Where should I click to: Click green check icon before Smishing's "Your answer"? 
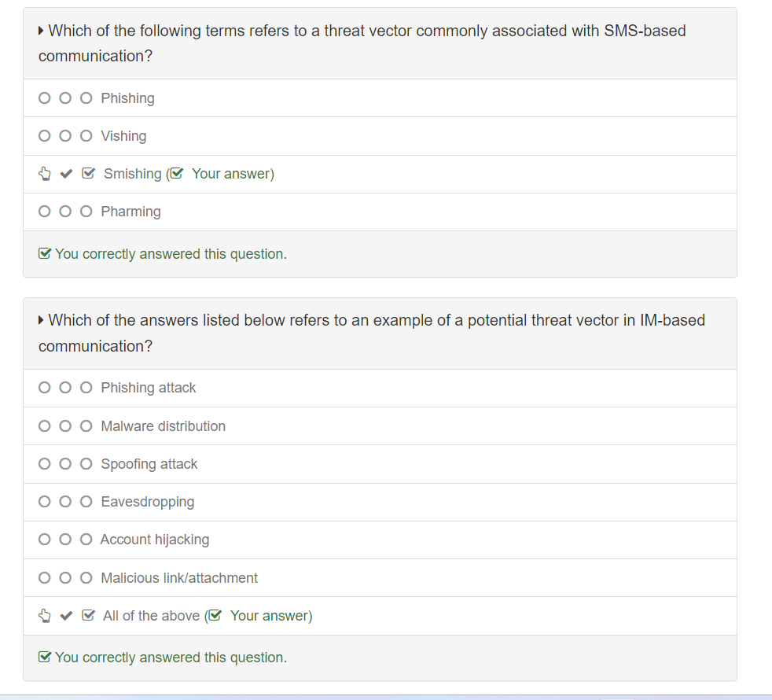178,174
